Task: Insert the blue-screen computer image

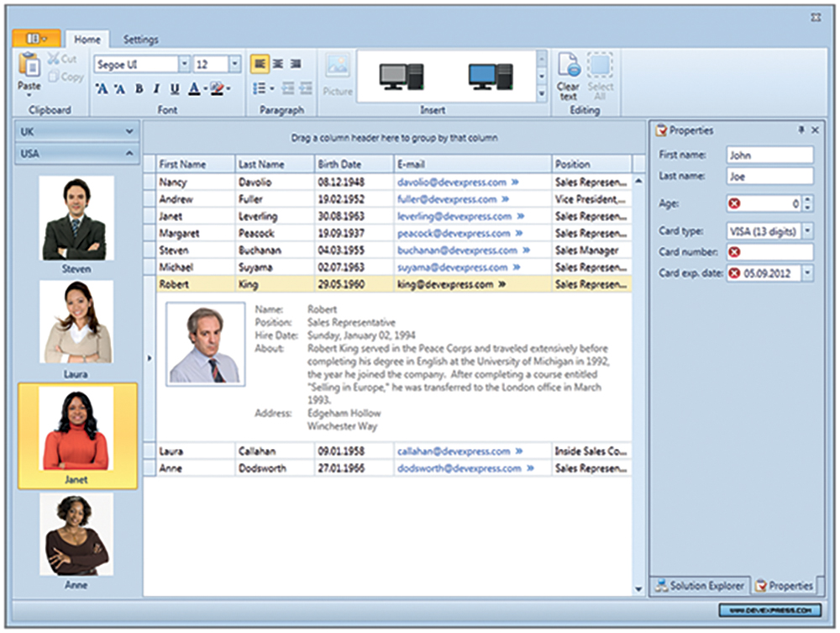Action: coord(490,77)
